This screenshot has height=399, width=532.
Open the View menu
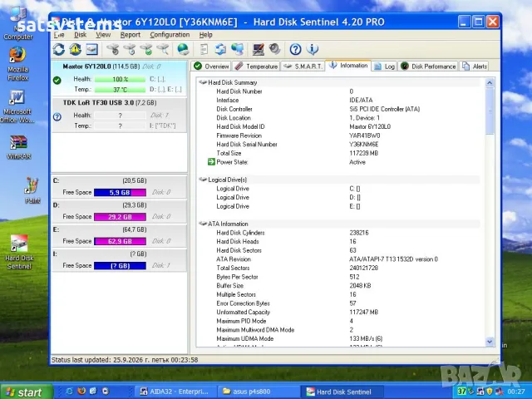pyautogui.click(x=103, y=35)
